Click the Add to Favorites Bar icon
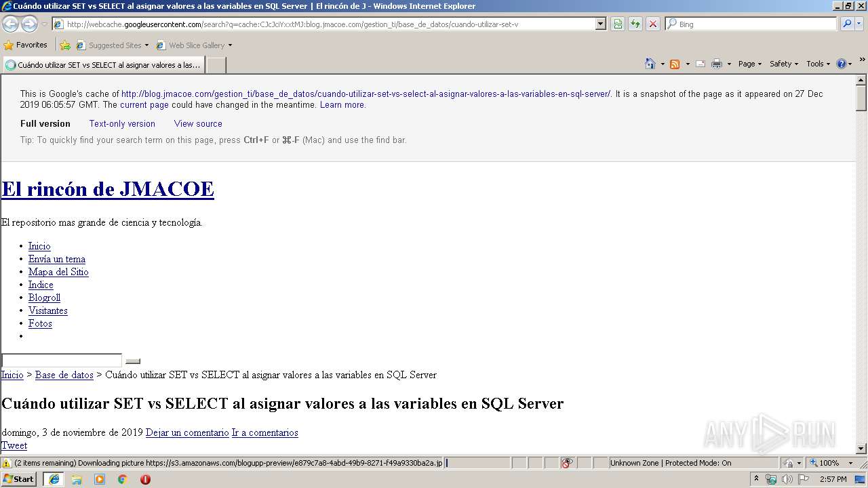868x488 pixels. [65, 45]
